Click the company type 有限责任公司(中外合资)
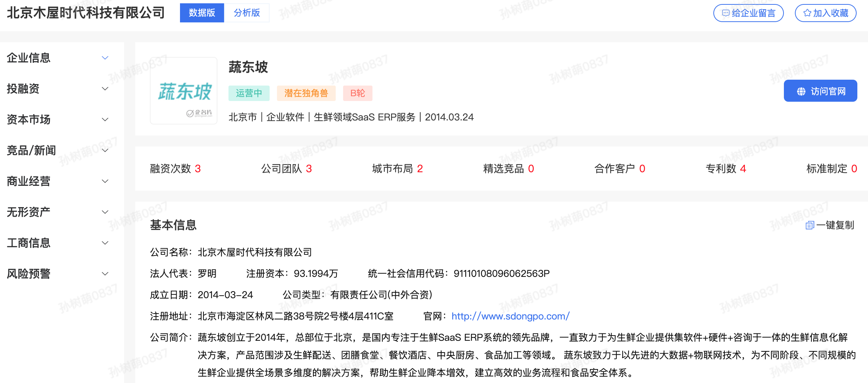 click(x=381, y=295)
